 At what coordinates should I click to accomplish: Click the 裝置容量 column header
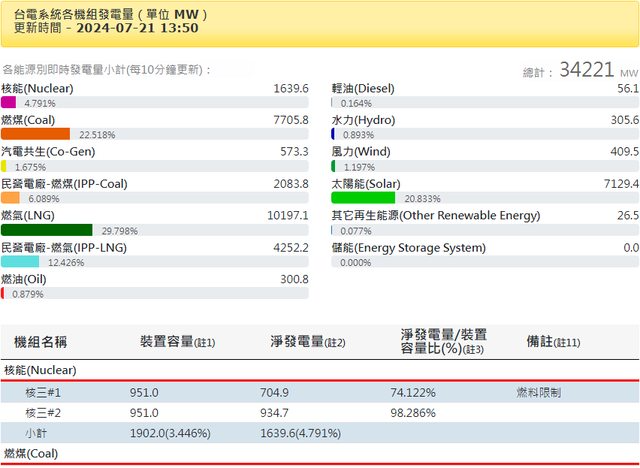pyautogui.click(x=177, y=342)
